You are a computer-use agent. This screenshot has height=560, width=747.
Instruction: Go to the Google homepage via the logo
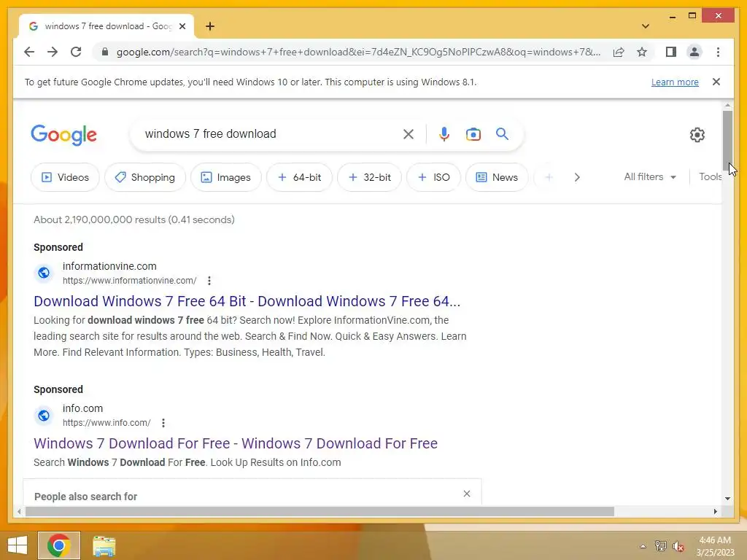64,135
